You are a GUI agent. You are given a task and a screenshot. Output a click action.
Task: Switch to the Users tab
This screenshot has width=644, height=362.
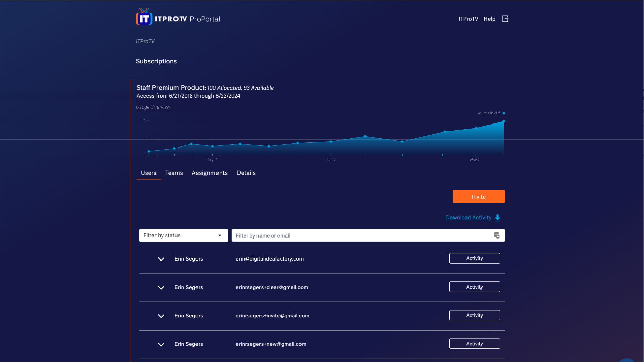(x=148, y=173)
